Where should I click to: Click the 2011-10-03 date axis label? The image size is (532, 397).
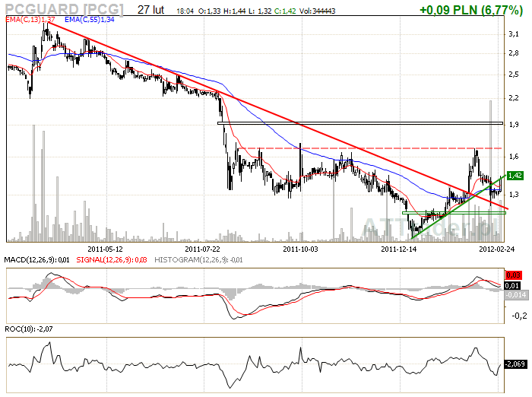pyautogui.click(x=301, y=249)
